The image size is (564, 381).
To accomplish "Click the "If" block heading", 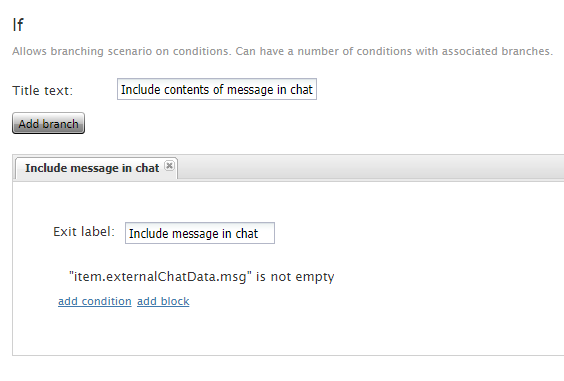I will [18, 25].
